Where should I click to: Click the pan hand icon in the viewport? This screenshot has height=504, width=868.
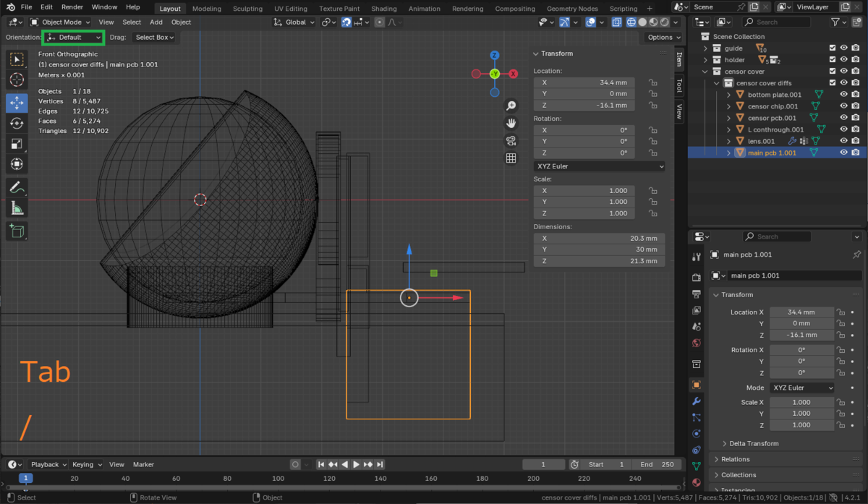pyautogui.click(x=511, y=123)
